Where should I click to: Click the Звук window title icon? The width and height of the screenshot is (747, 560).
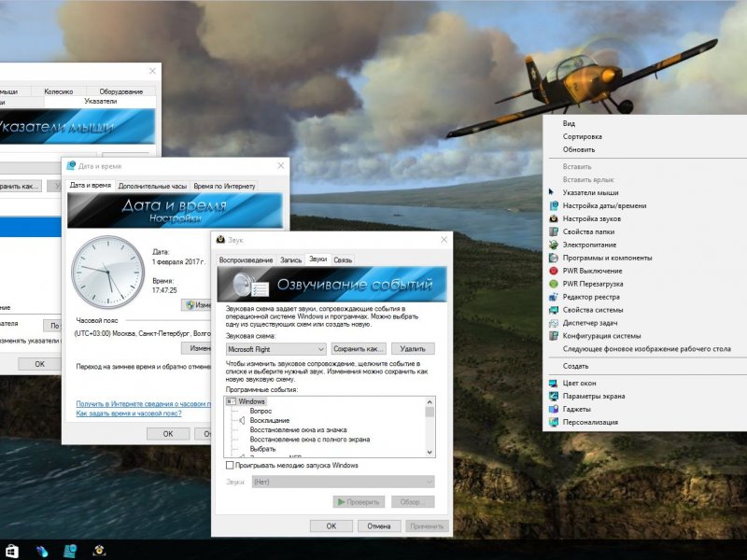(x=220, y=240)
